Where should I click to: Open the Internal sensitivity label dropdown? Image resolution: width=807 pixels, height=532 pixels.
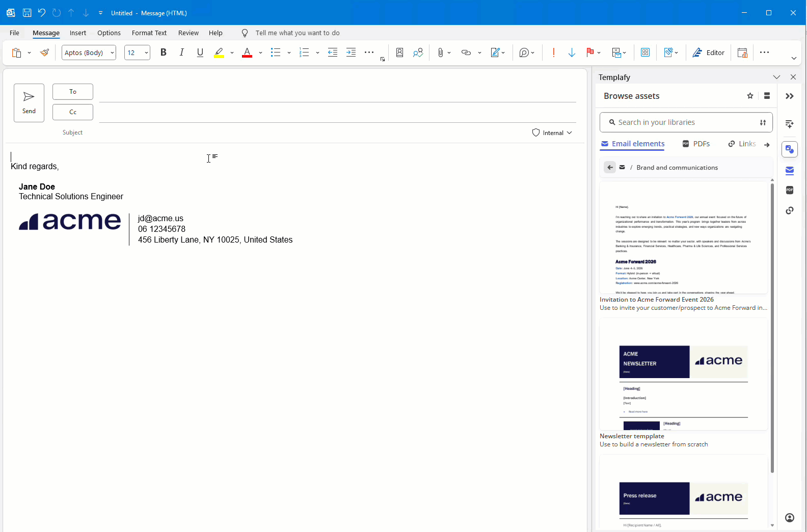coord(552,132)
